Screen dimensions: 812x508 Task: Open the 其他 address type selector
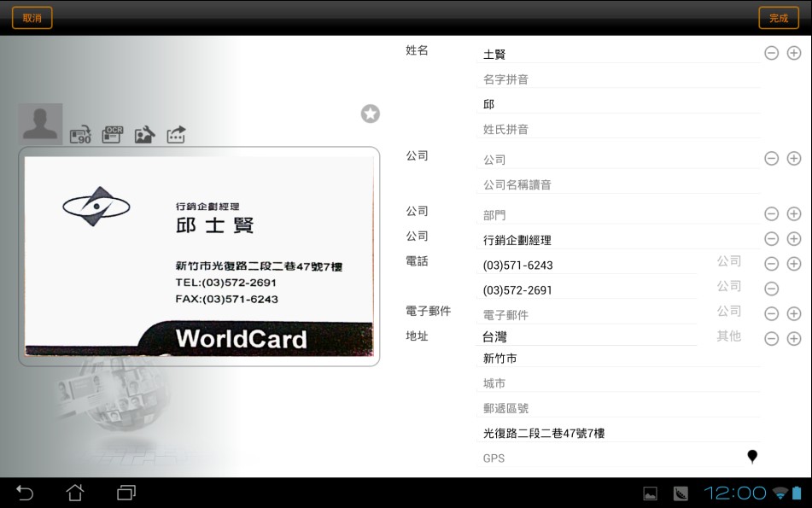click(x=728, y=336)
